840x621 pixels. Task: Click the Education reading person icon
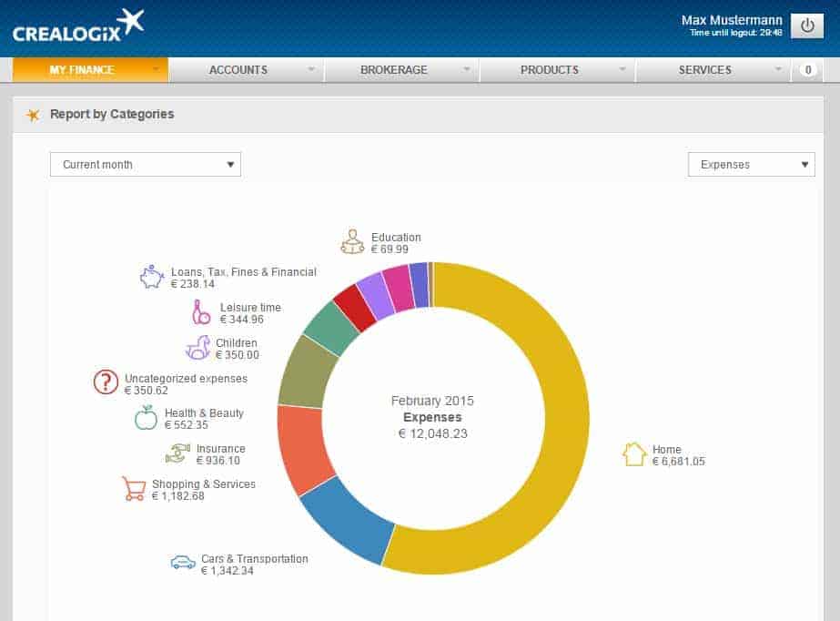(352, 241)
